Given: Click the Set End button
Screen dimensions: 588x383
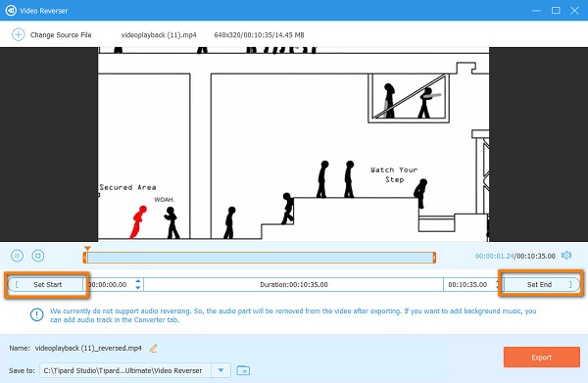Looking at the screenshot, I should [541, 284].
